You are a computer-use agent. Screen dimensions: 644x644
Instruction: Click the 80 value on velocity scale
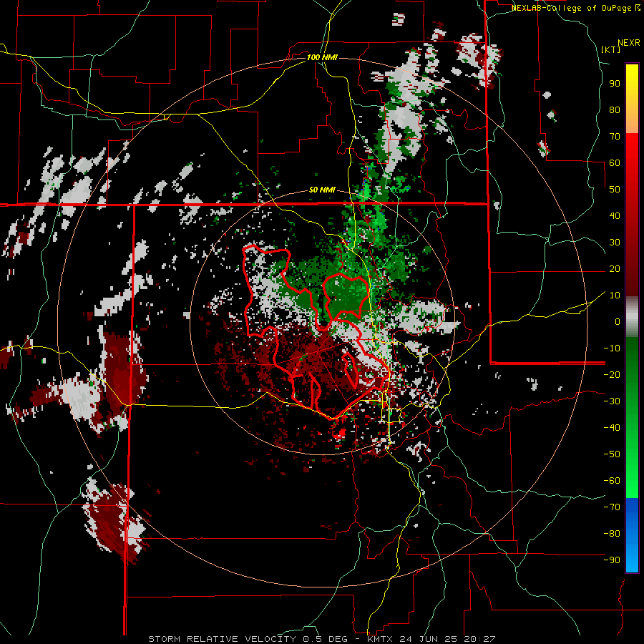click(x=615, y=110)
